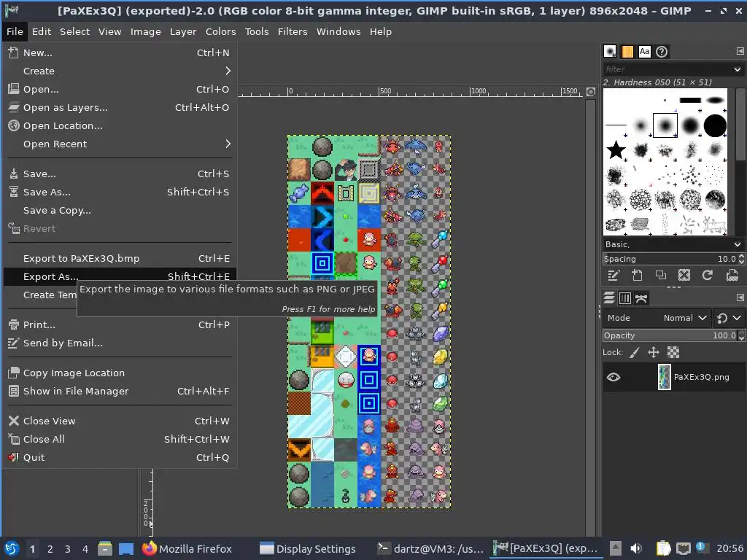Viewport: 747px width, 560px height.
Task: Choose Close All menu item
Action: [x=119, y=440]
